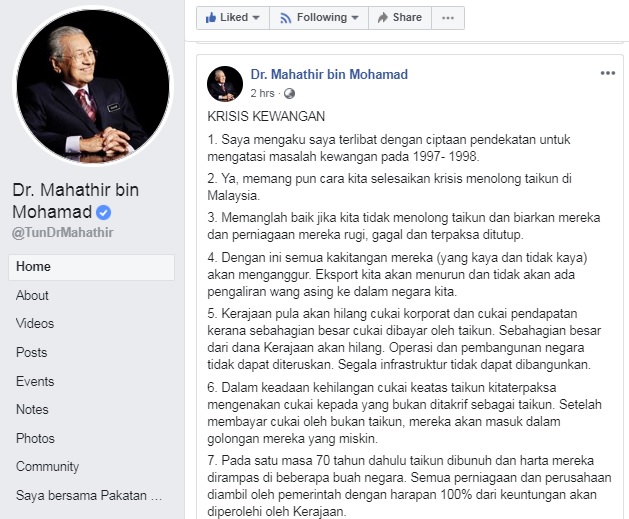Click the Share arrow icon
The width and height of the screenshot is (629, 519).
point(383,18)
